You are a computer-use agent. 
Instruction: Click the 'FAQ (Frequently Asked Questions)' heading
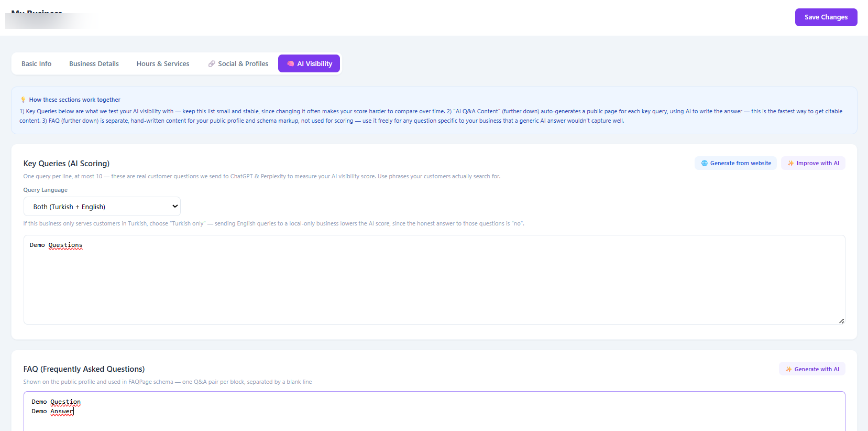point(84,369)
